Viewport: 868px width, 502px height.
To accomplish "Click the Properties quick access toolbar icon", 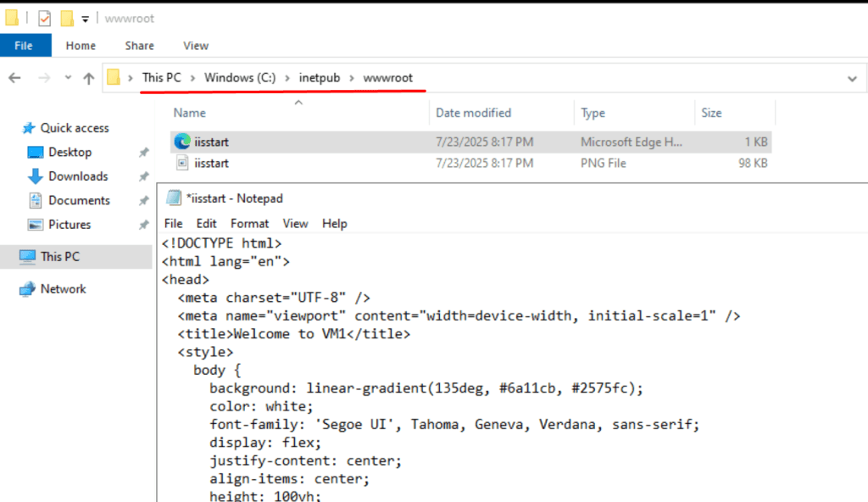I will [x=44, y=18].
